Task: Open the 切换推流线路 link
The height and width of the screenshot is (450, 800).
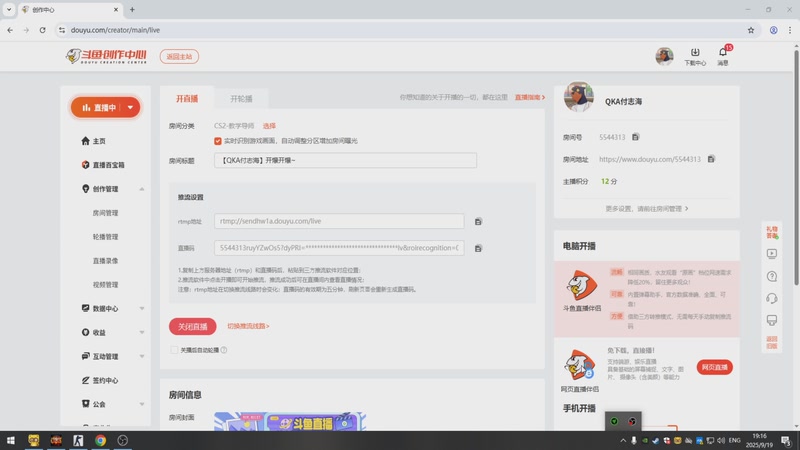Action: tap(248, 326)
